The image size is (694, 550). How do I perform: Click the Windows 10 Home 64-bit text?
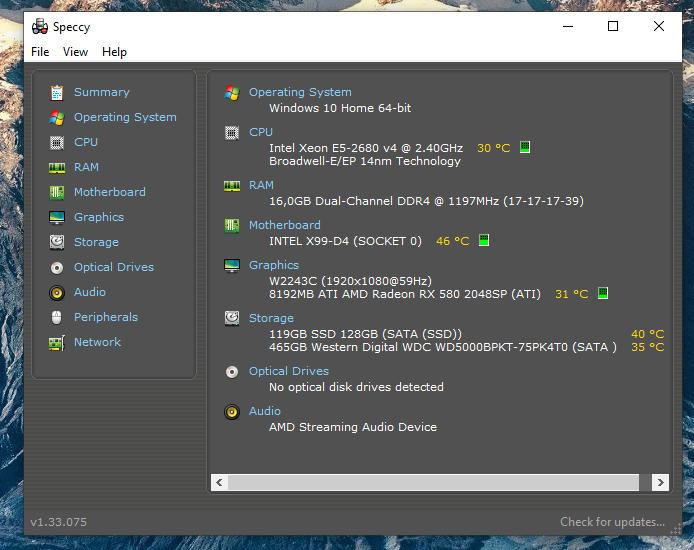point(340,108)
